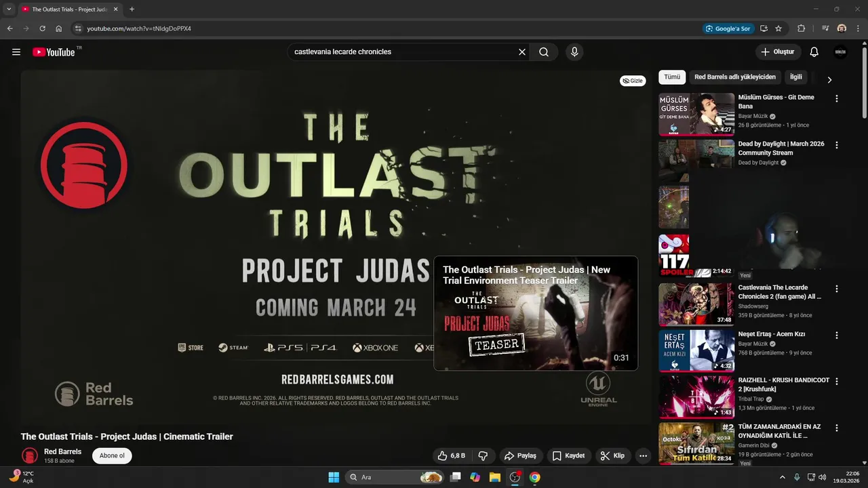Open options for RAIZHELL Krush Bandicoot 2
This screenshot has width=868, height=488.
click(836, 382)
